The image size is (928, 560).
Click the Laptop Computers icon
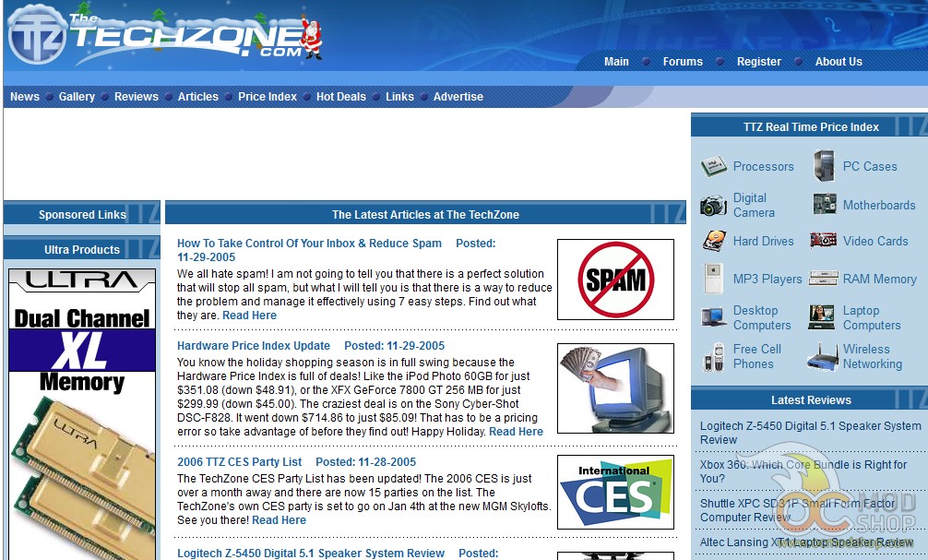pos(822,317)
